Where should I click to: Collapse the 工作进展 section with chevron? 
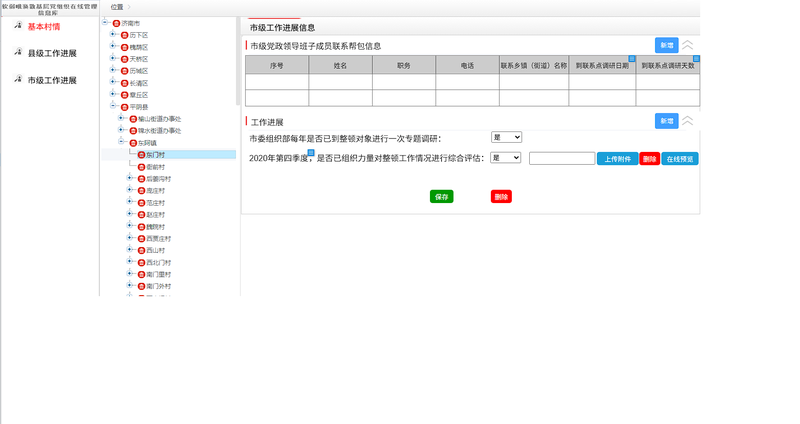pyautogui.click(x=687, y=121)
